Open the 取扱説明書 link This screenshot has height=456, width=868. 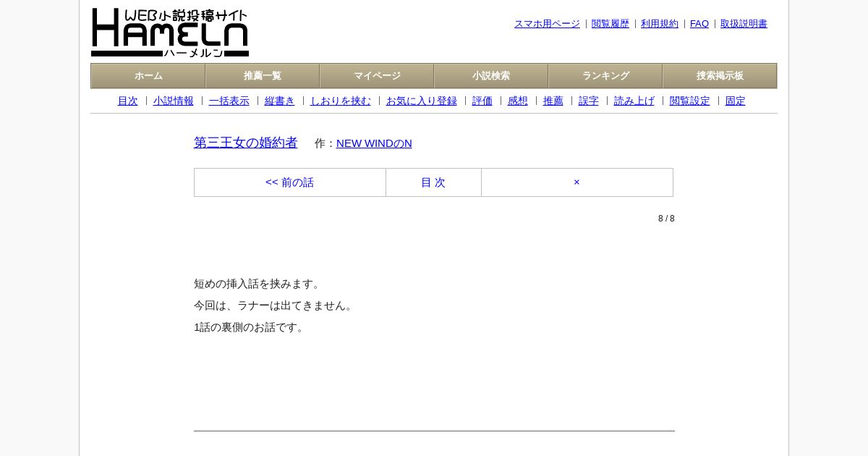[x=744, y=24]
